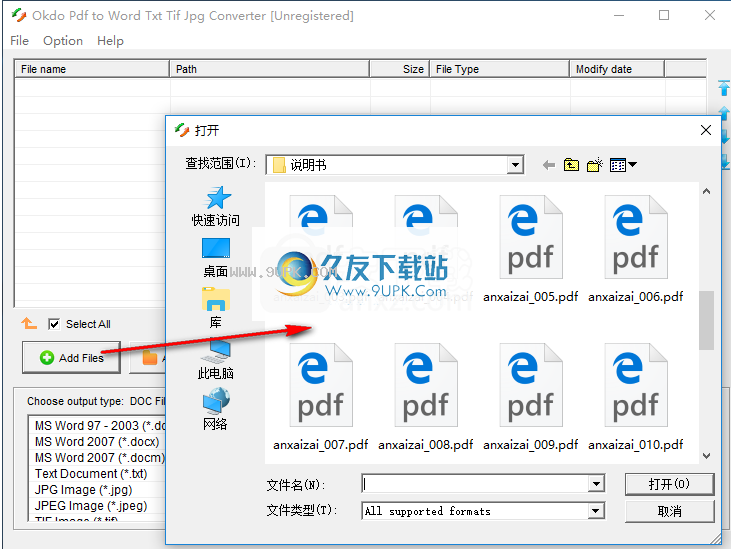Select MS Word 2007 (*.docx) output type
The height and width of the screenshot is (549, 731).
97,441
